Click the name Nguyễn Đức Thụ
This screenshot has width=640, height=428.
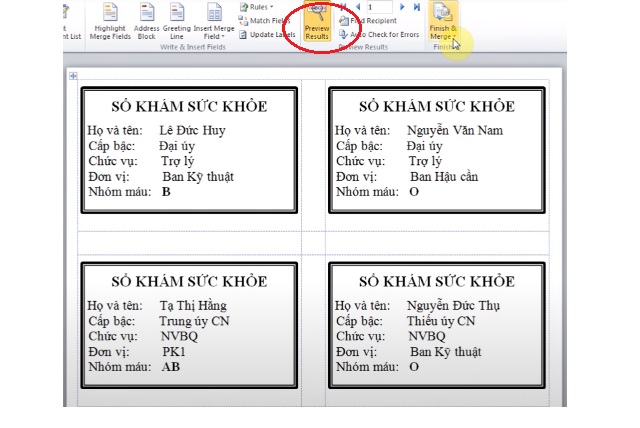pyautogui.click(x=453, y=306)
